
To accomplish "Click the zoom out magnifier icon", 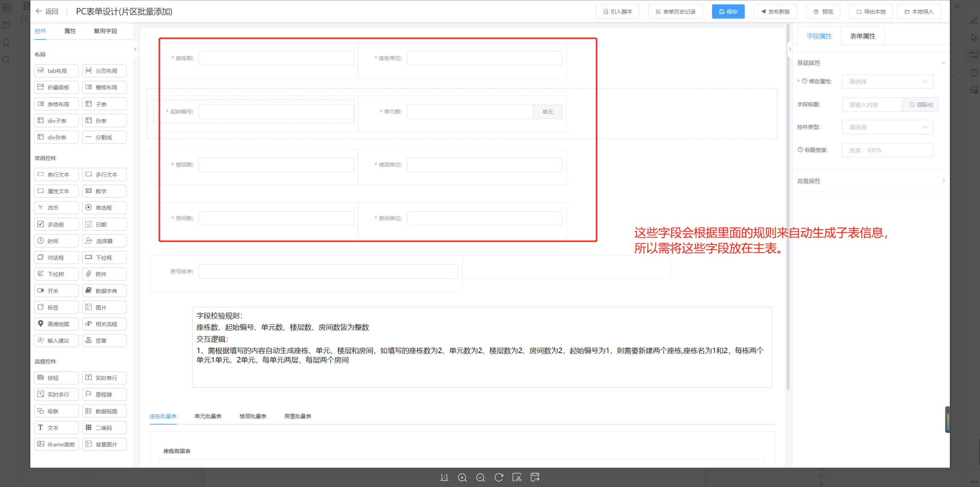I will [480, 478].
